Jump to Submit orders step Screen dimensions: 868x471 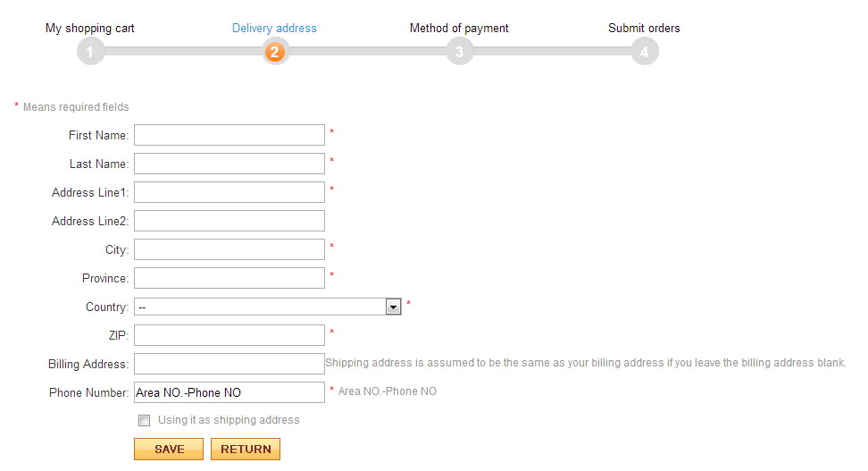pyautogui.click(x=644, y=29)
